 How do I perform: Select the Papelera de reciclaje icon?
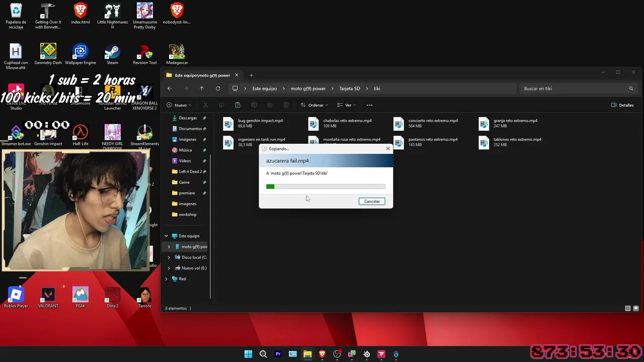tap(16, 17)
